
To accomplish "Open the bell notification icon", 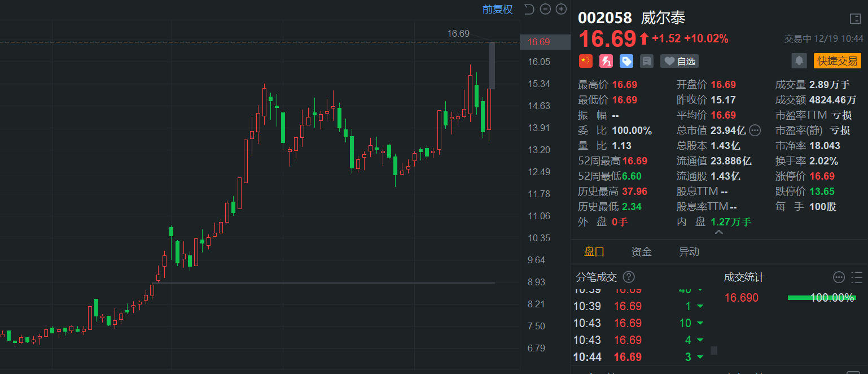I will [x=799, y=60].
